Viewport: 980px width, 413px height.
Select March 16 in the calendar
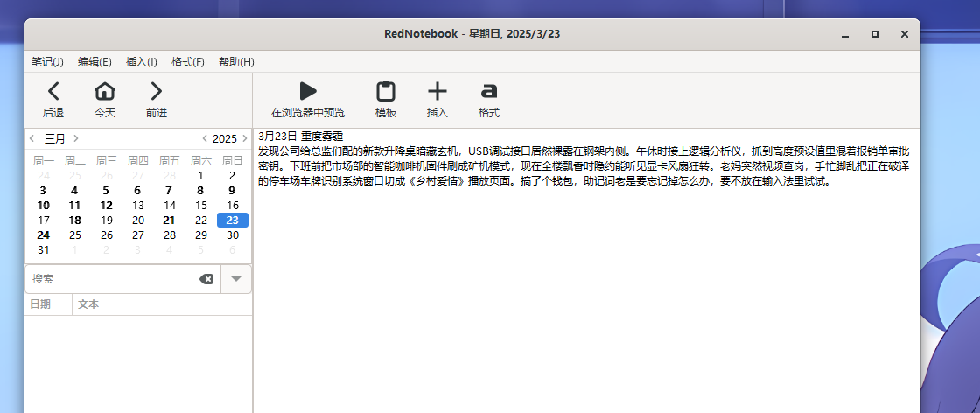(x=233, y=205)
